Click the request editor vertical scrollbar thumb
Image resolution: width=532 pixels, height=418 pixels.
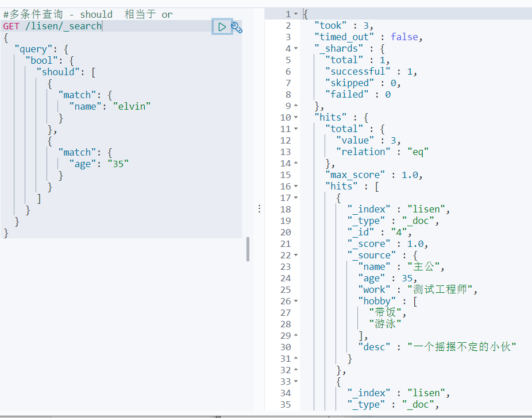pos(248,249)
